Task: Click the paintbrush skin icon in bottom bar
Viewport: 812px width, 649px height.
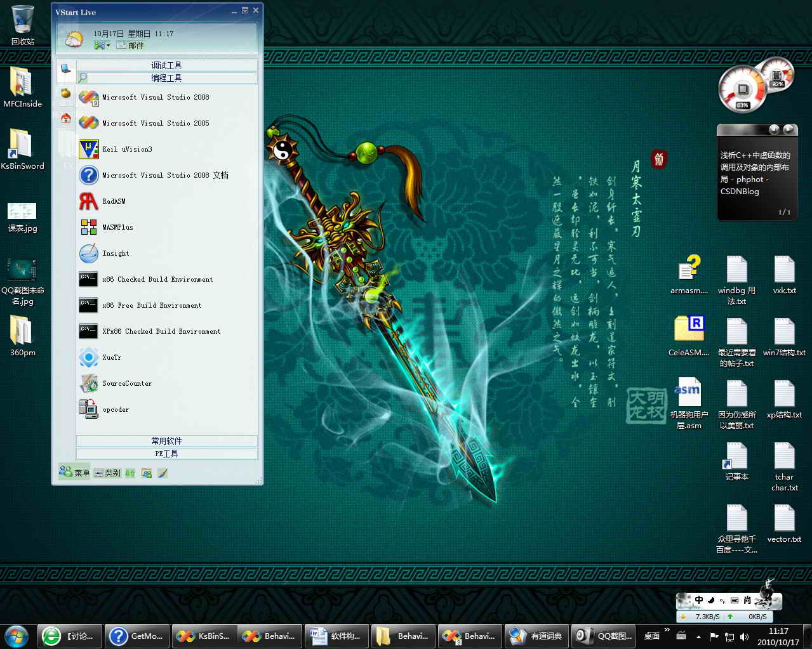Action: (x=163, y=473)
